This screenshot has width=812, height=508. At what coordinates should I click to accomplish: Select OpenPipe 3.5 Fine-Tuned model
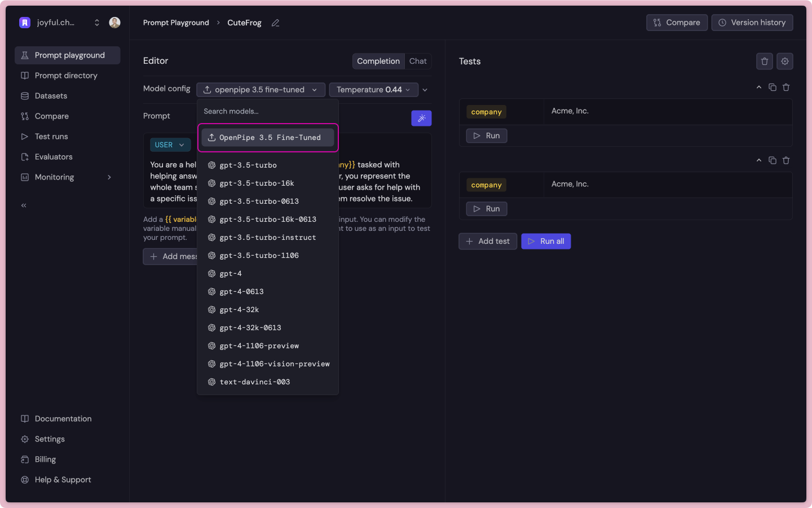(268, 138)
